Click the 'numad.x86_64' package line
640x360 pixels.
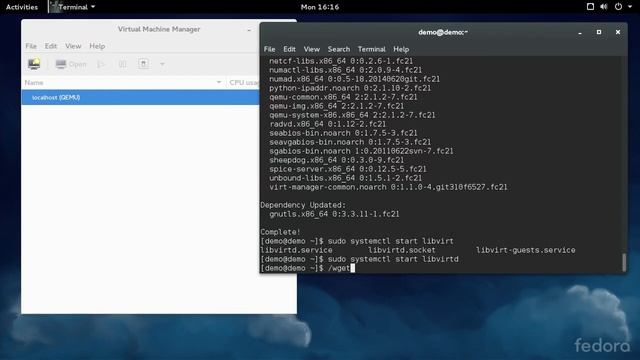(354, 80)
